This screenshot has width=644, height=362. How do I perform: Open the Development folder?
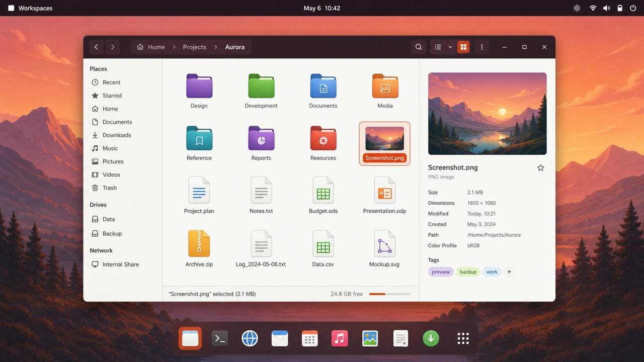click(261, 91)
